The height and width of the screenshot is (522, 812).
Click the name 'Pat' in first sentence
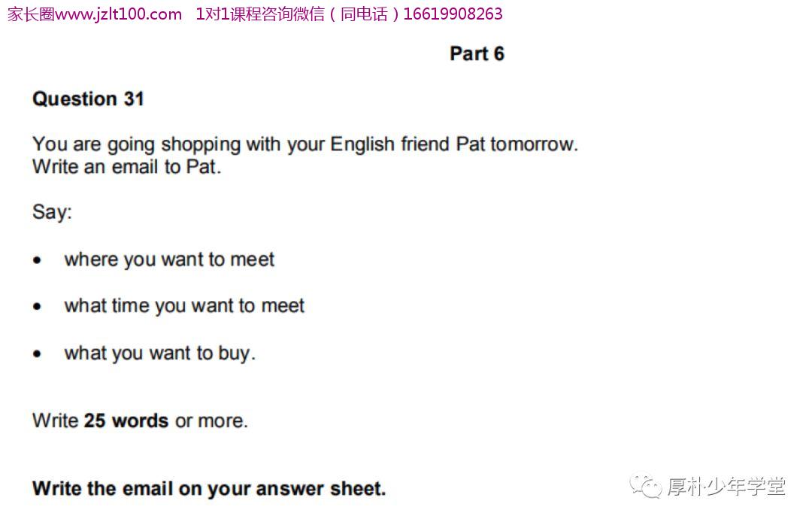(470, 144)
